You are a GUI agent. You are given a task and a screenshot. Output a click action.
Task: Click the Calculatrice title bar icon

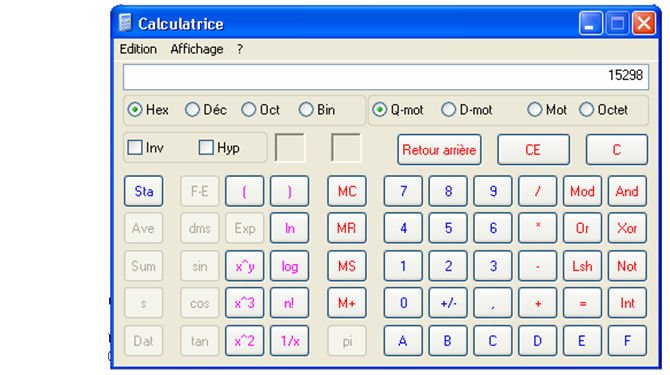tap(125, 23)
